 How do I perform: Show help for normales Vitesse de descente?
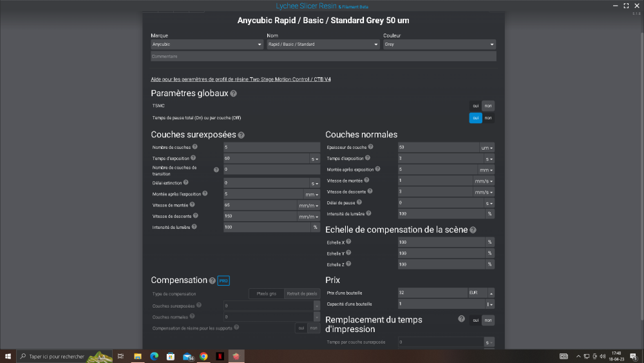click(x=370, y=191)
